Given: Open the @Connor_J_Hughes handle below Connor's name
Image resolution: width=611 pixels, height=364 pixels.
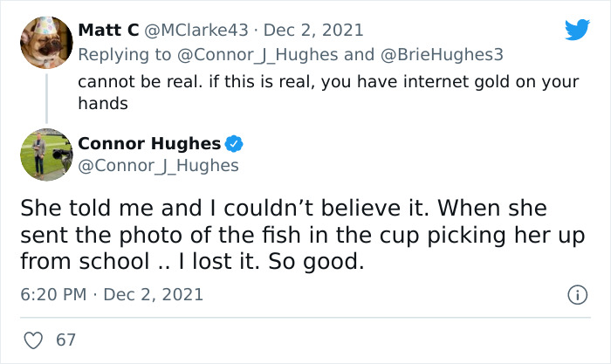Looking at the screenshot, I should click(158, 165).
